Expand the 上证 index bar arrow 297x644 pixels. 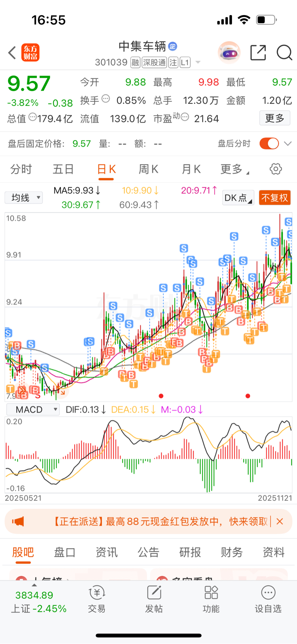[x=34, y=585]
